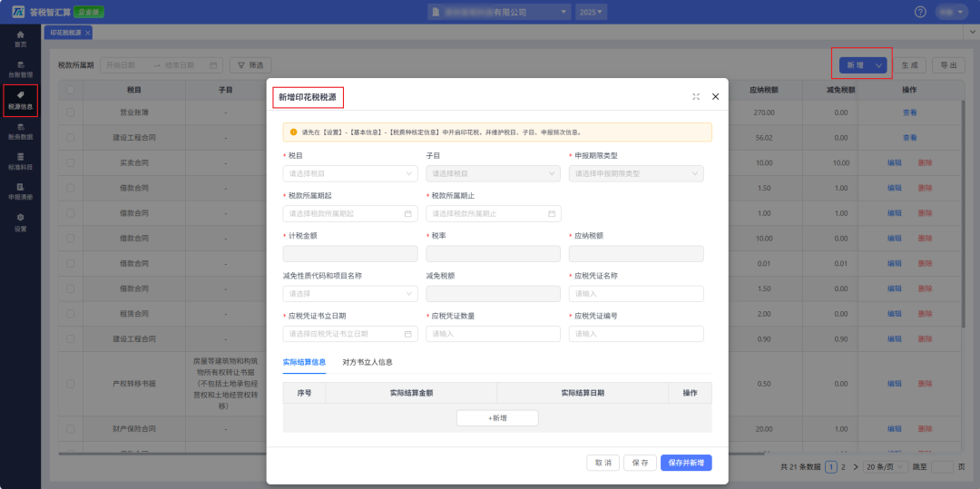Open 账务数据 in the sidebar
Viewport: 980px width, 489px height.
[21, 132]
